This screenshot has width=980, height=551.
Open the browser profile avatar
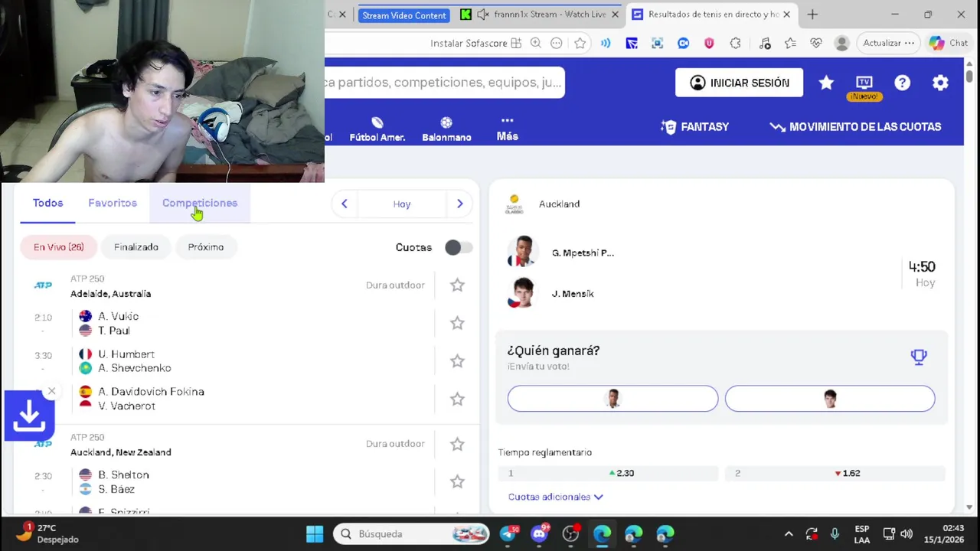841,44
